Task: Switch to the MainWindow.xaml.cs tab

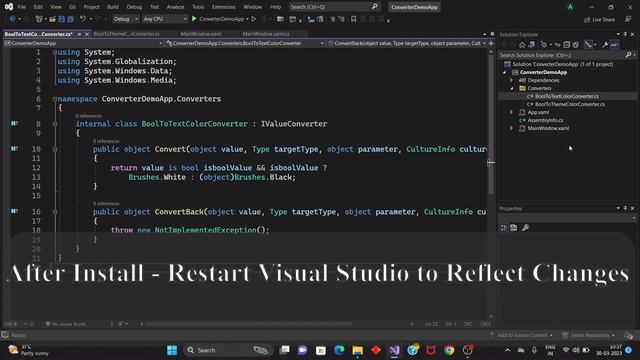Action: [x=266, y=34]
